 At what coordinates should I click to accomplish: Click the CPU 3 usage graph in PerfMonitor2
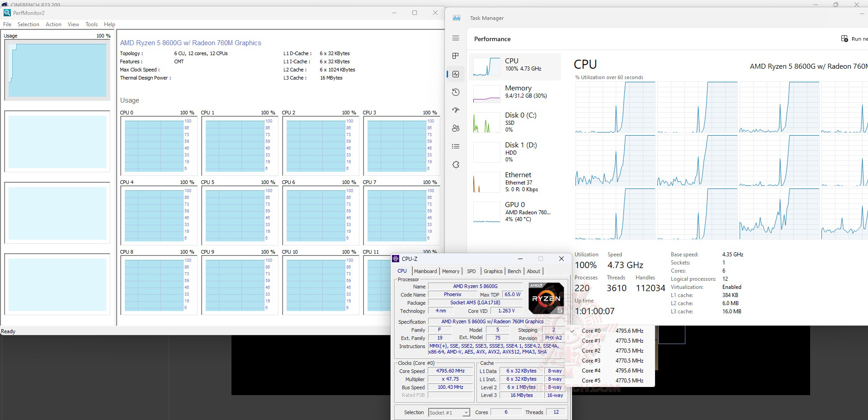pyautogui.click(x=401, y=146)
